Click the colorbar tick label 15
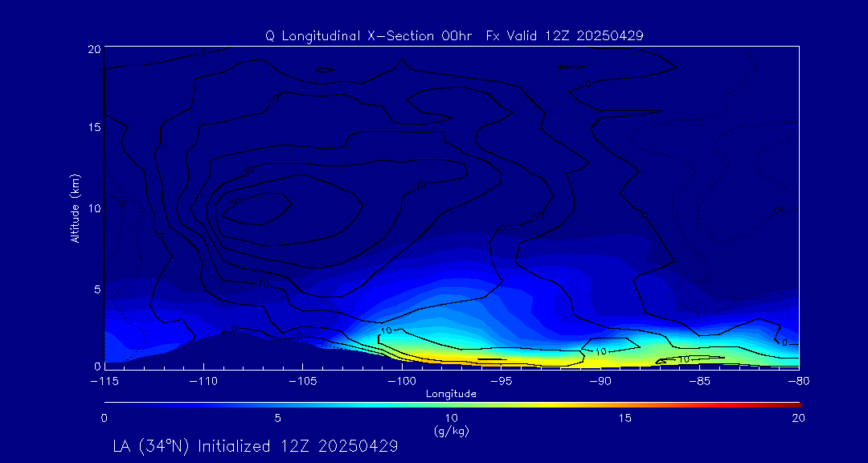The height and width of the screenshot is (463, 868). pyautogui.click(x=625, y=420)
